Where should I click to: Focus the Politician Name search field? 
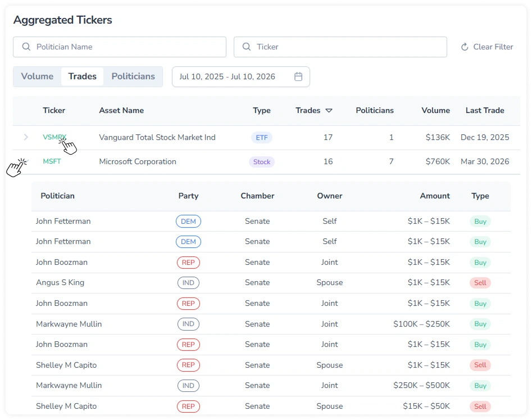(x=120, y=47)
